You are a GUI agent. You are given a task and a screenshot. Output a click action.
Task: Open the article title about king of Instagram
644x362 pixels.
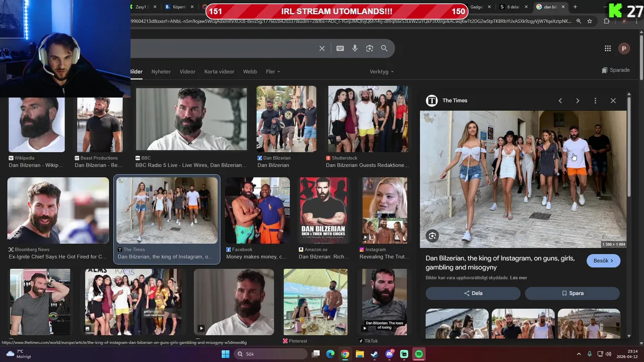500,262
